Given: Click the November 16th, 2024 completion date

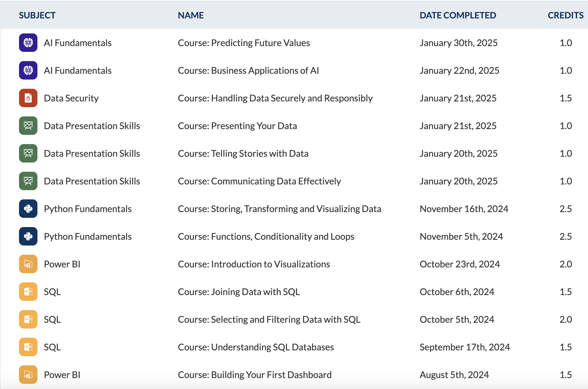Looking at the screenshot, I should [464, 209].
